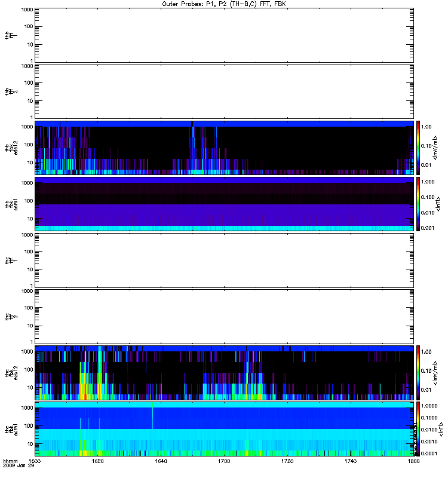
Task: Select the 1620 time label on the x-axis
Action: click(98, 461)
